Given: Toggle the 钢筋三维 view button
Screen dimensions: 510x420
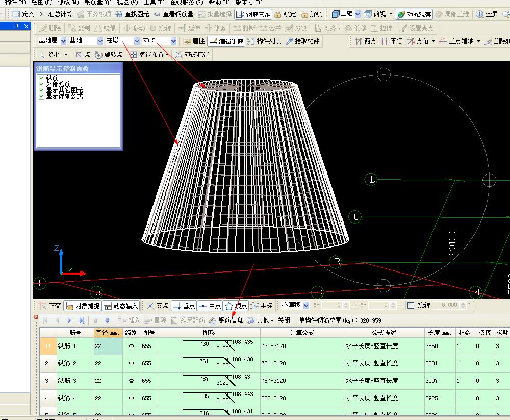Looking at the screenshot, I should [253, 14].
